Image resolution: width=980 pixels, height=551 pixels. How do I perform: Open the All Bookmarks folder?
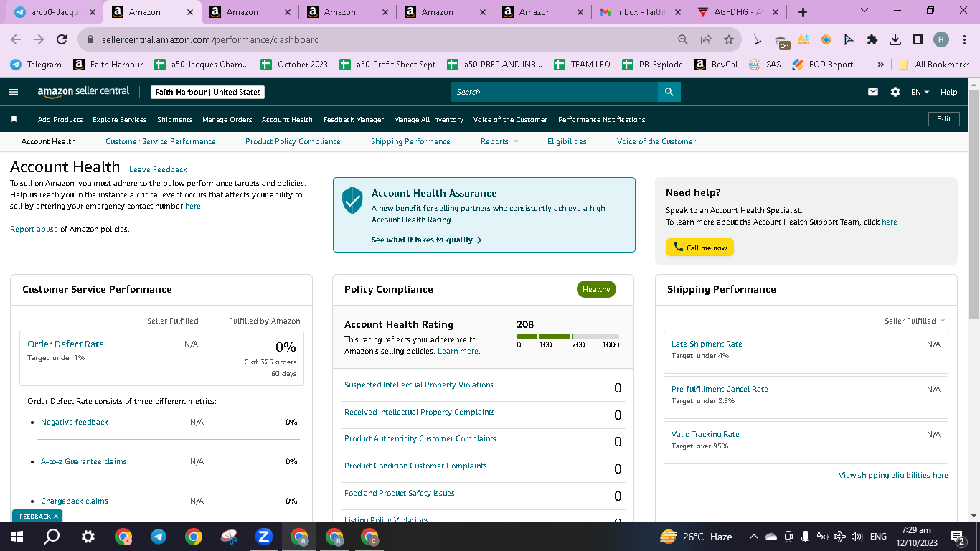(x=934, y=64)
